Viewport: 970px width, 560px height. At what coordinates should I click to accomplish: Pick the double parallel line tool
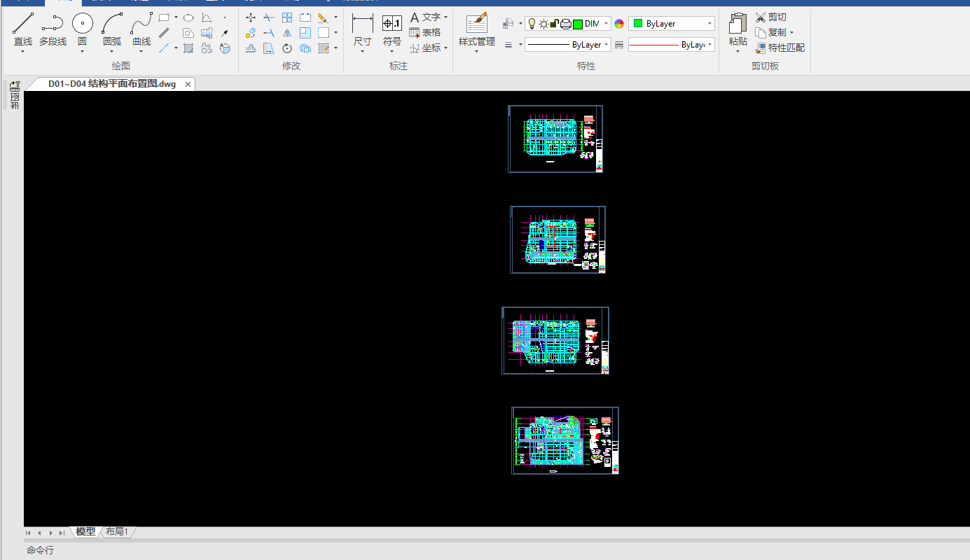[x=164, y=33]
